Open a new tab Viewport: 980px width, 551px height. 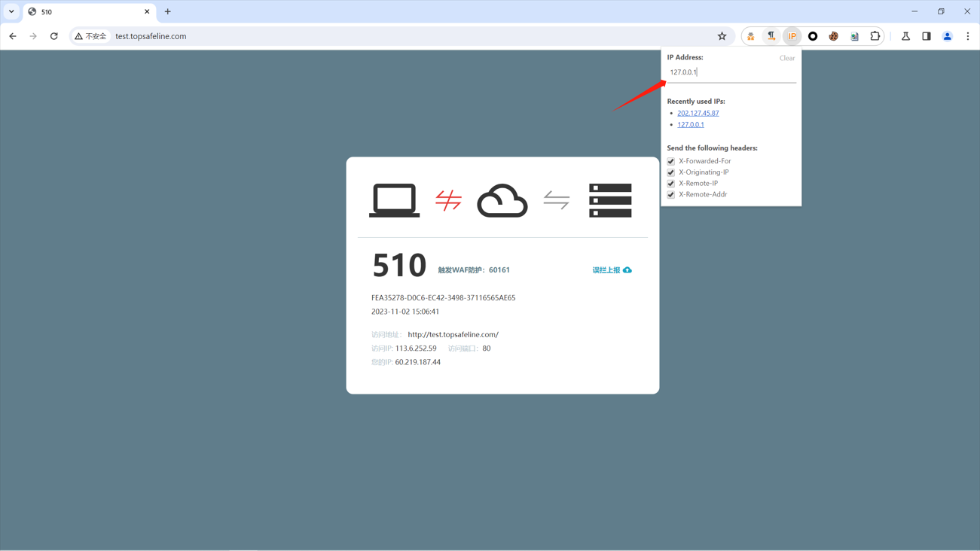[x=168, y=11]
